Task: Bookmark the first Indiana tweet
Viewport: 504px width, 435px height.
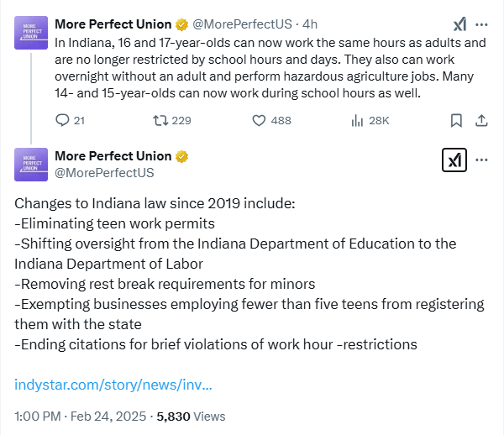Action: click(x=456, y=120)
